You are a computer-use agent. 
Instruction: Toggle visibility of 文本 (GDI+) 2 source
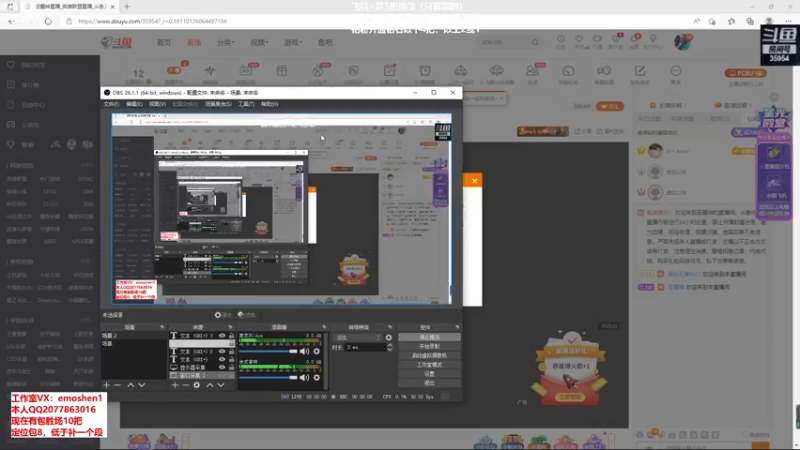coord(222,352)
